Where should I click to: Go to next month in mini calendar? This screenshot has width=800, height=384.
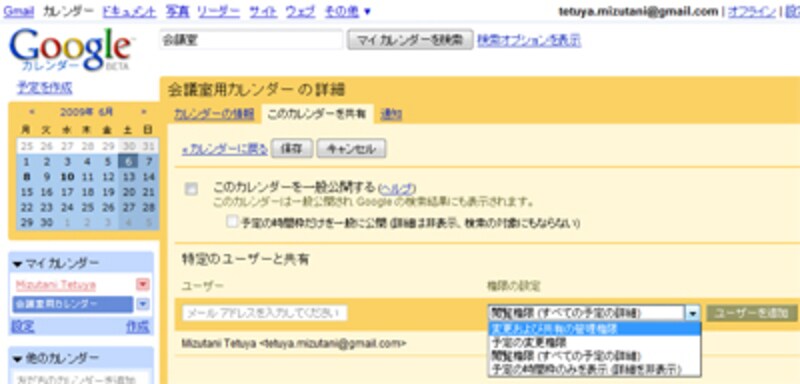click(143, 112)
